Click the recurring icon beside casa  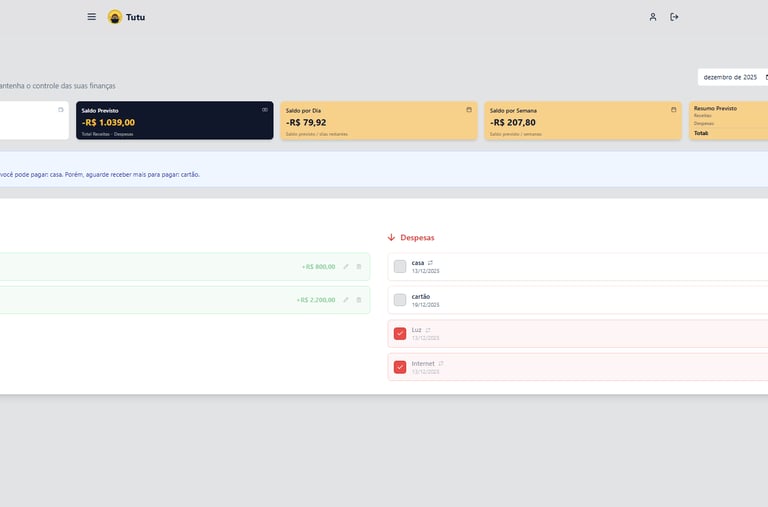click(x=430, y=263)
